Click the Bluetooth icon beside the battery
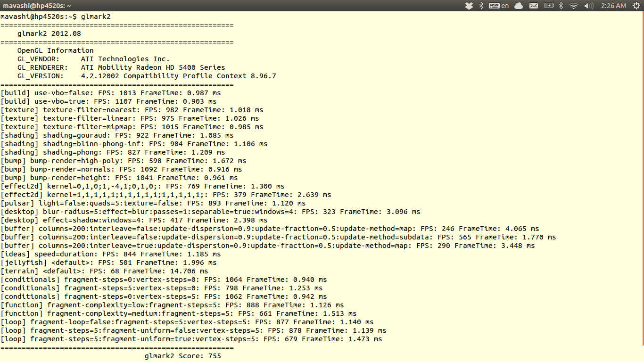Screen dimensions: 644x362 tap(561, 6)
